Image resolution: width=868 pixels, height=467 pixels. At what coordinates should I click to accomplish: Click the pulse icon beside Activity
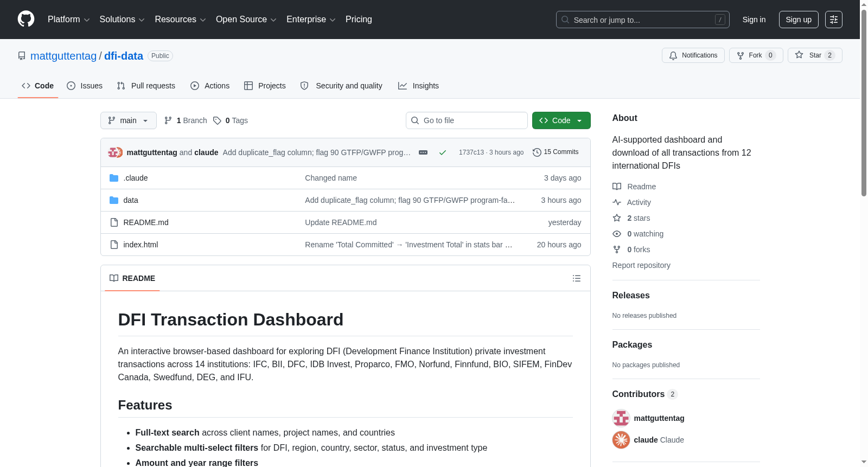tap(617, 202)
